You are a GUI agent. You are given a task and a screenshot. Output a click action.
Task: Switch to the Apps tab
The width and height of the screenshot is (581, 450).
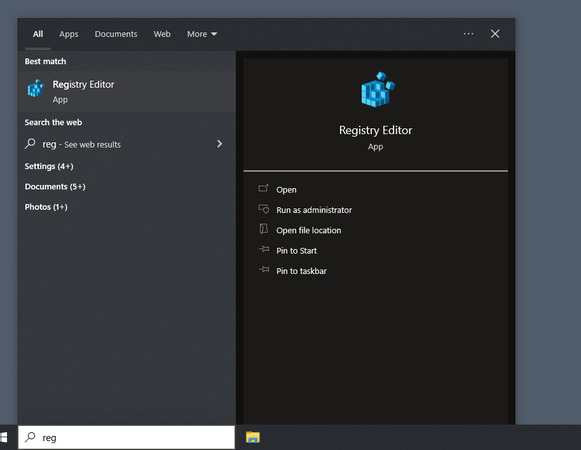click(x=69, y=34)
